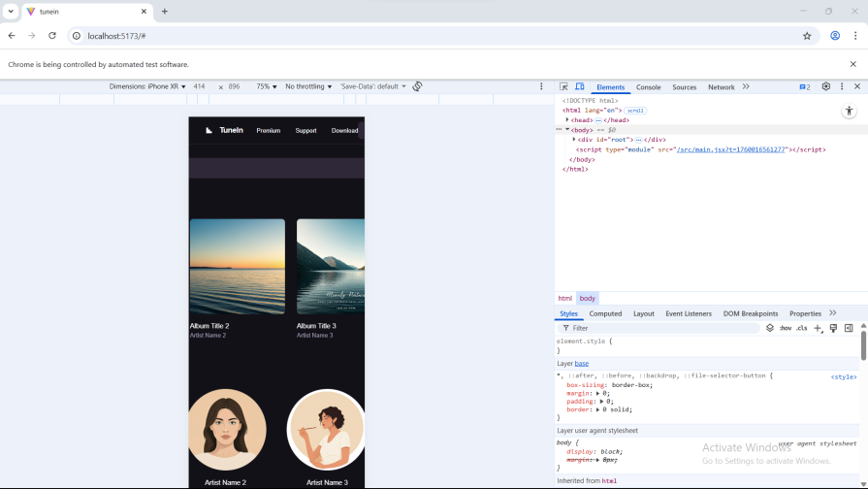Image resolution: width=868 pixels, height=489 pixels.
Task: Open the Computed styles tab
Action: pyautogui.click(x=605, y=313)
